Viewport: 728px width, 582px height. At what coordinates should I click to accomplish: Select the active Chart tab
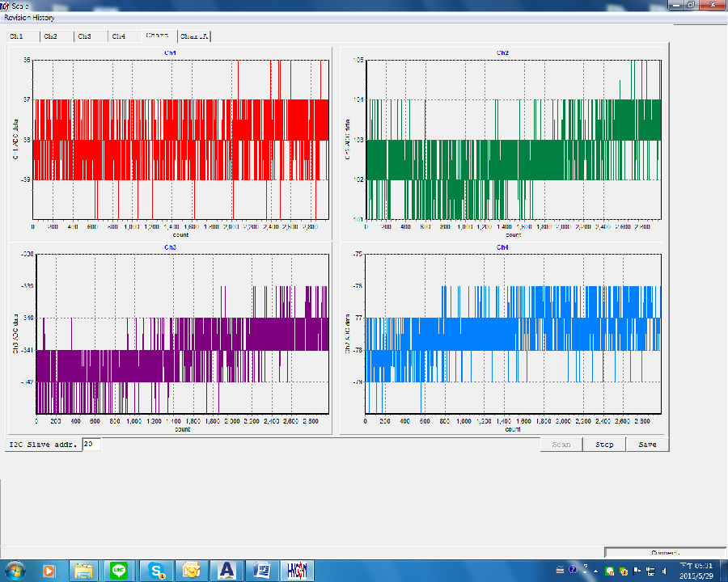[x=159, y=36]
